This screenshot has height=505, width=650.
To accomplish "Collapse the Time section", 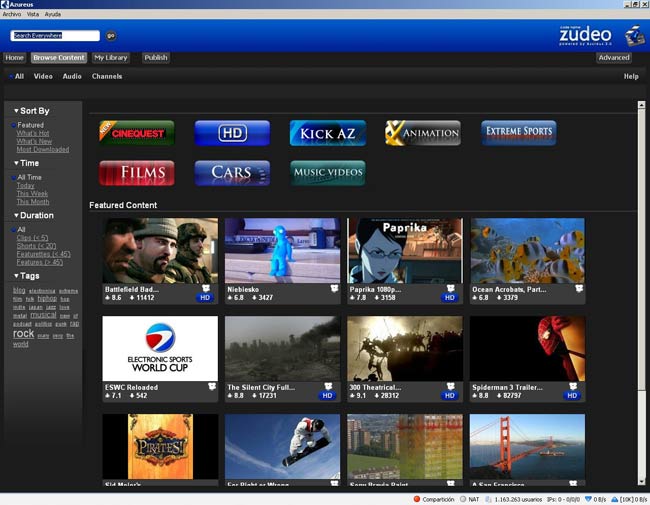I will 16,163.
